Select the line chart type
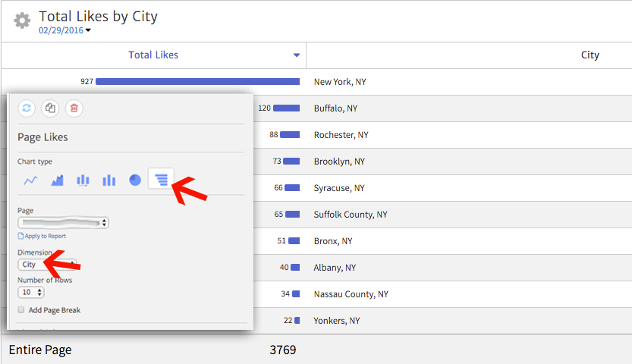Image resolution: width=632 pixels, height=364 pixels. (30, 180)
